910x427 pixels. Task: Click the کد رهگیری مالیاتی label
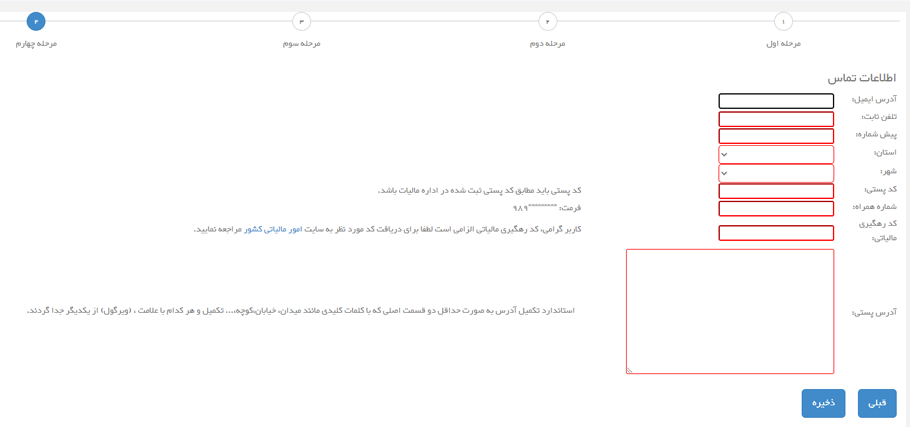(877, 230)
